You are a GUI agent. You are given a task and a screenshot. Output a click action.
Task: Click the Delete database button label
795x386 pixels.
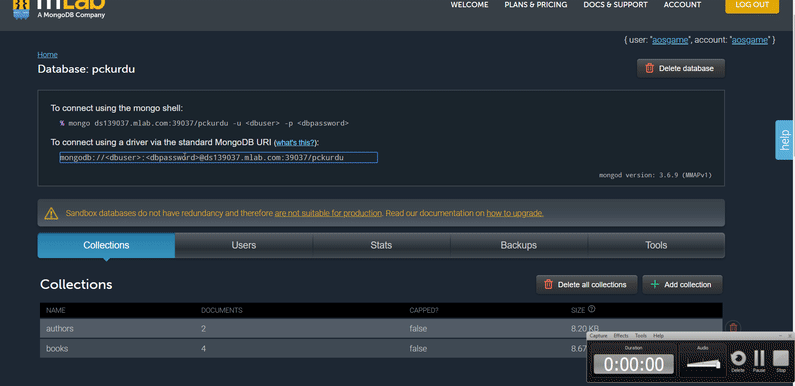tap(686, 68)
